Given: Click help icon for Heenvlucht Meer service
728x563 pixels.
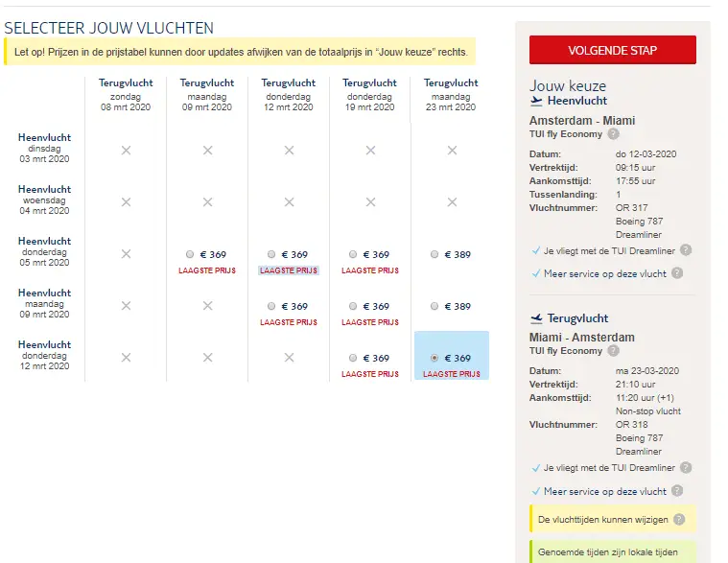Looking at the screenshot, I should (x=677, y=273).
